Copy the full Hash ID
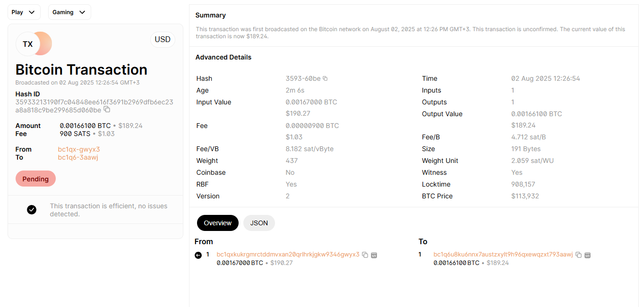Image resolution: width=644 pixels, height=307 pixels. (107, 110)
